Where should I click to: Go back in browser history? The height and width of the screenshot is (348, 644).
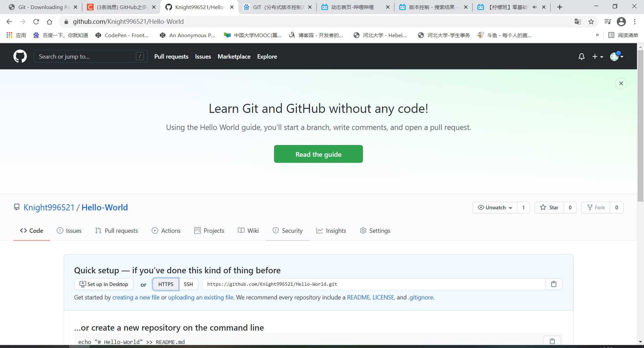pyautogui.click(x=9, y=22)
